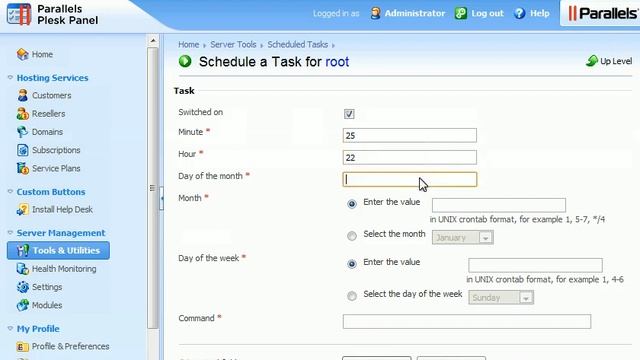
Task: Click the Health Monitoring icon
Action: [x=22, y=269]
